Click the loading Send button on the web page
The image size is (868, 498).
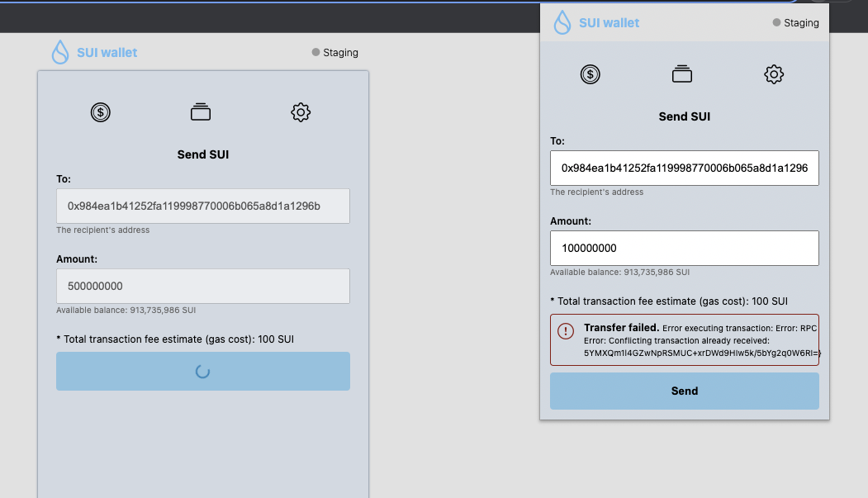point(202,371)
